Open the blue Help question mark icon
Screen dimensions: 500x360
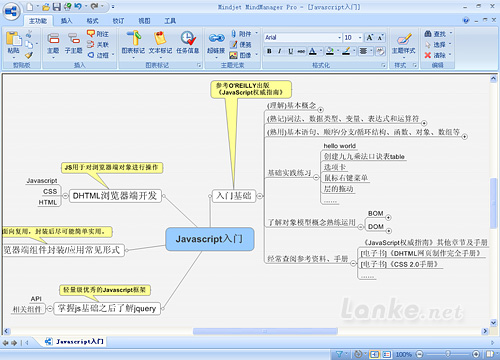tap(466, 21)
